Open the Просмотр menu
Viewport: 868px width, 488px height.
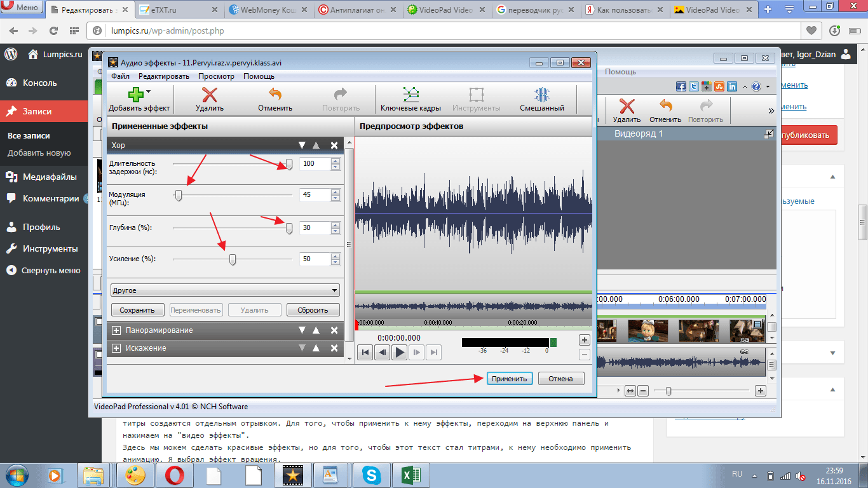(x=216, y=76)
